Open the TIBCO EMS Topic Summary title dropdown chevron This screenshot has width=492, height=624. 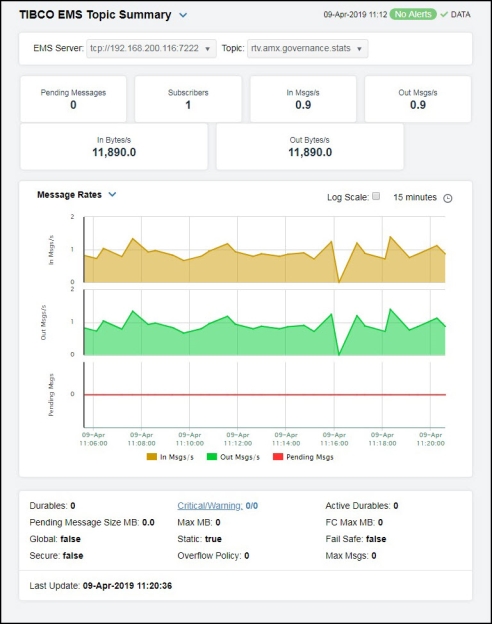[183, 15]
